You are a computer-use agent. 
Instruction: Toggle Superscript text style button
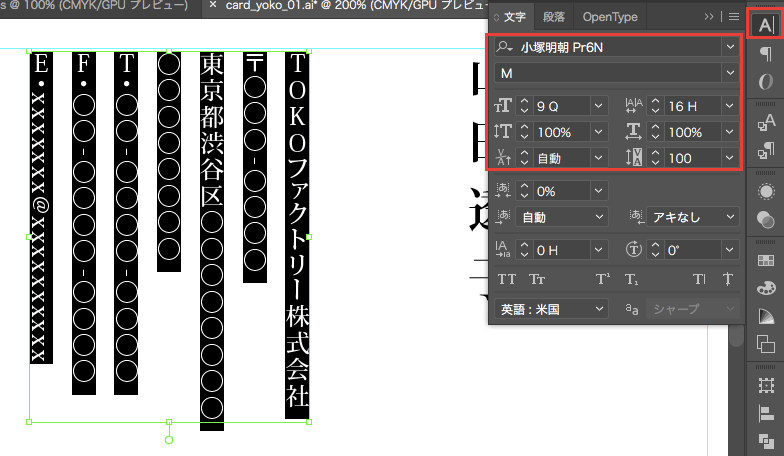click(x=603, y=279)
